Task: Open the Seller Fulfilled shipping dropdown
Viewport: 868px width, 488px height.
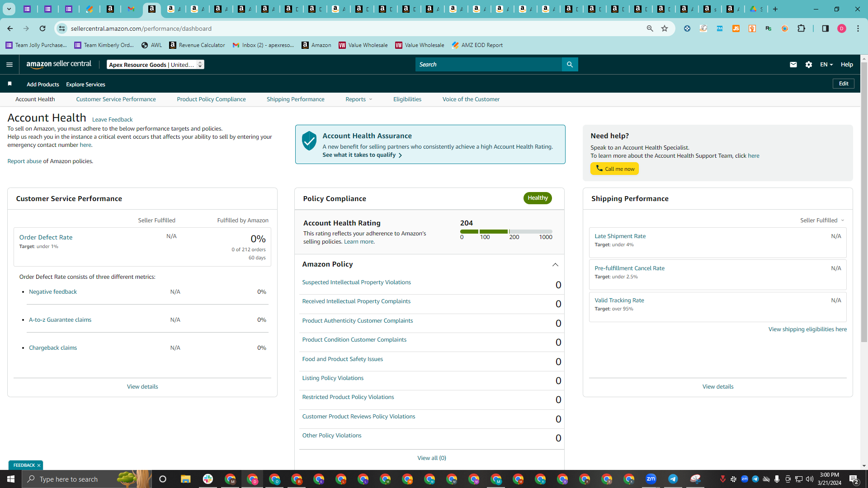Action: 822,221
